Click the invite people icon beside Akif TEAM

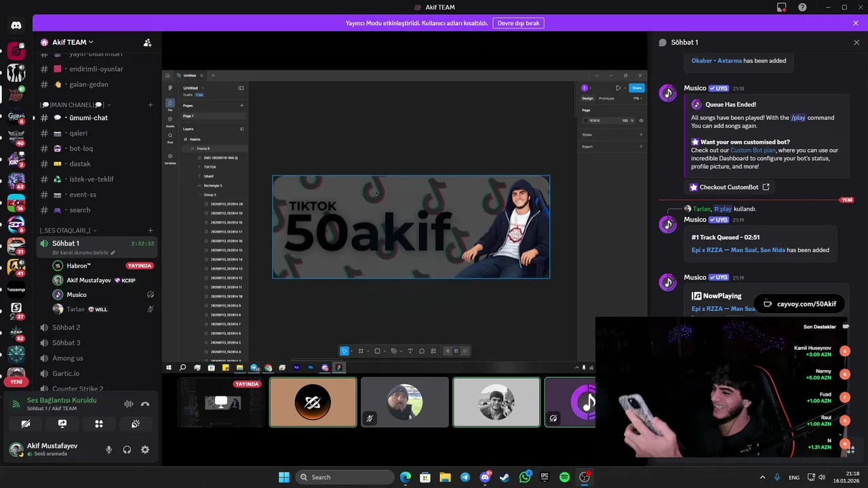point(147,42)
